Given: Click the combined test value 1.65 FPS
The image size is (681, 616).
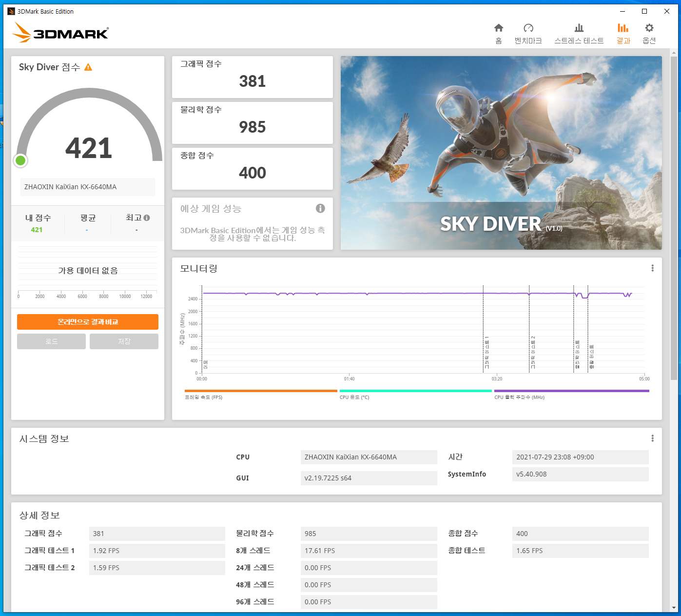Looking at the screenshot, I should [x=580, y=551].
